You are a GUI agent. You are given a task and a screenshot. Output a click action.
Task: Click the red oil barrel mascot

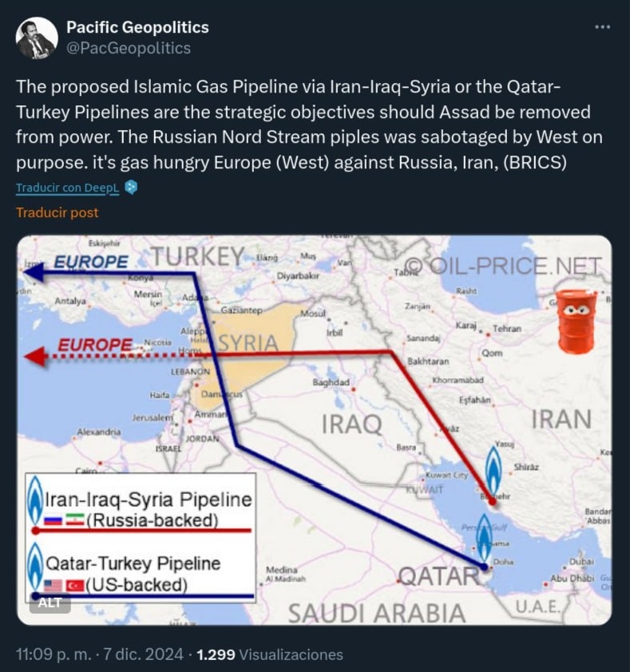tap(576, 322)
